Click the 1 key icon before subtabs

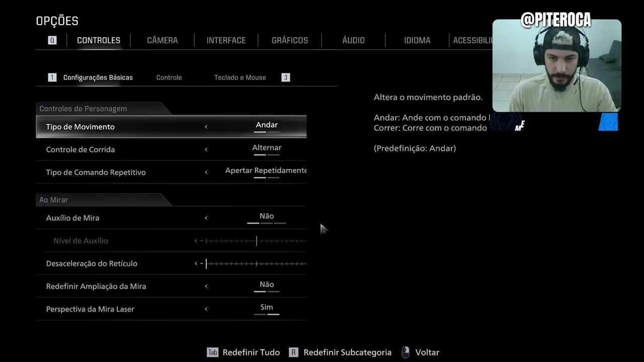(52, 77)
